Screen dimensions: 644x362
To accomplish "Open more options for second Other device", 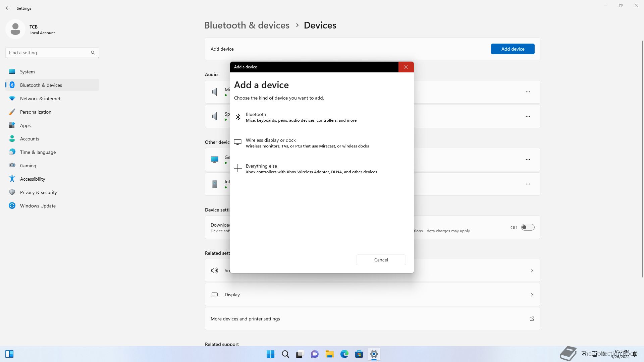I will coord(528,184).
